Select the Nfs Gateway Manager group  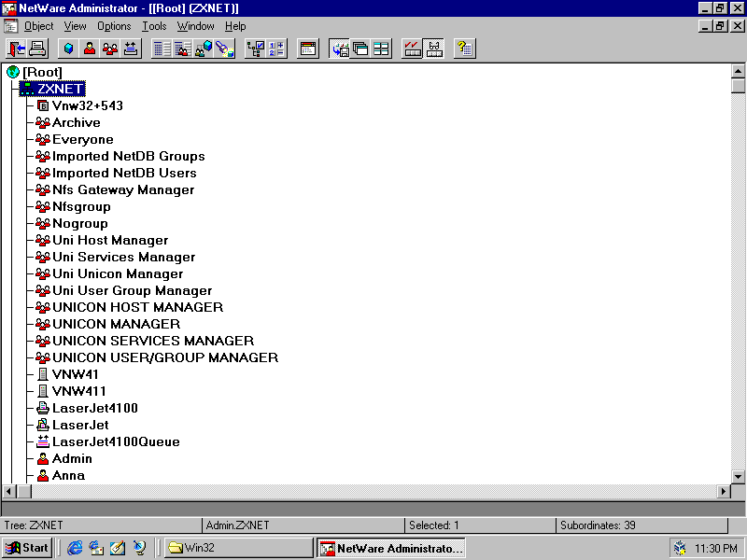(x=123, y=190)
